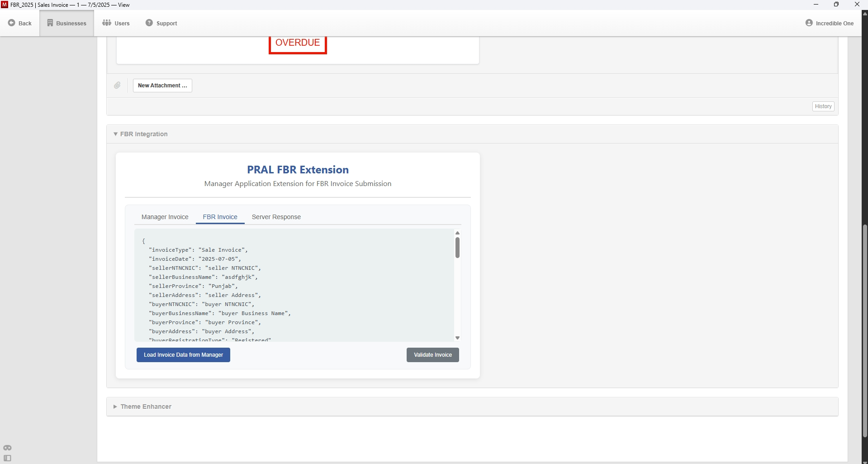Restore down the Manager window
Viewport: 868px width, 464px height.
point(836,5)
